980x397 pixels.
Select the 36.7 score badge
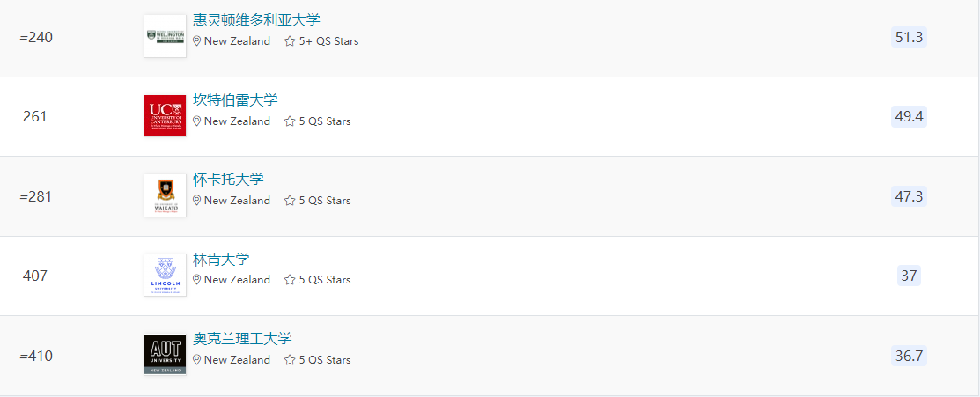coord(909,356)
